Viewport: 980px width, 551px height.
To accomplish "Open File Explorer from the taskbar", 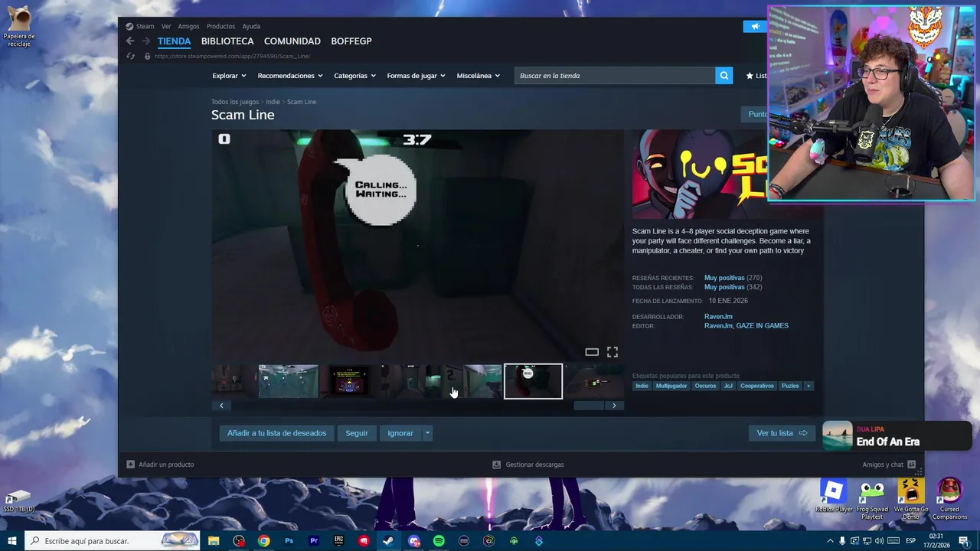I will 214,541.
